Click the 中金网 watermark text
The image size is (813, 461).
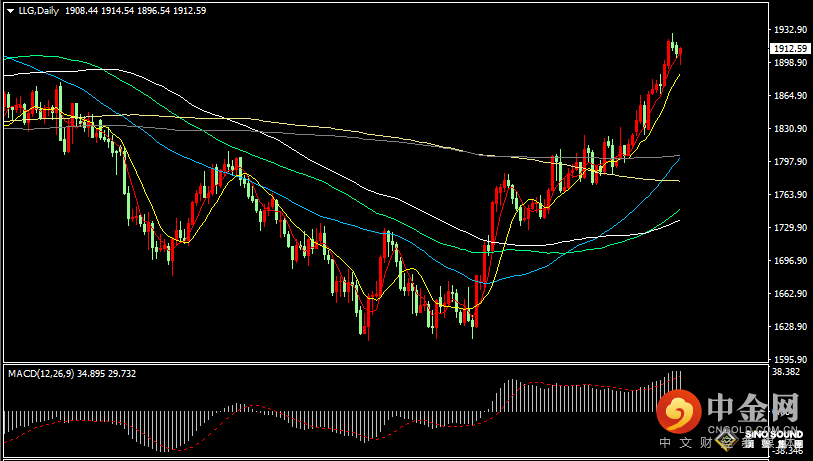[x=752, y=409]
